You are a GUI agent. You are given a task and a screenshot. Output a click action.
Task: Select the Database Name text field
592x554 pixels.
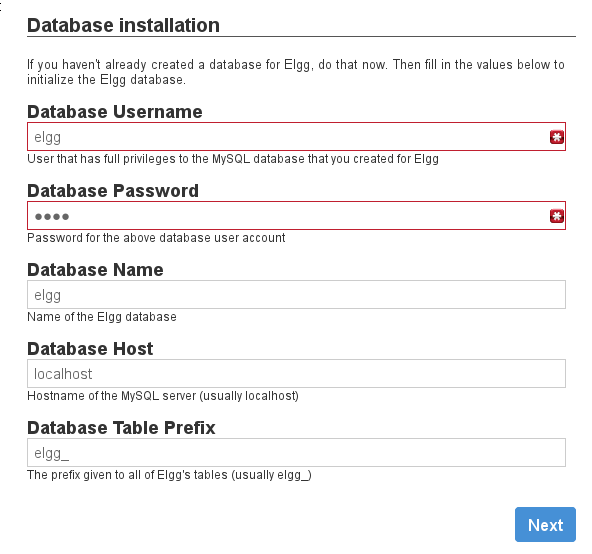pyautogui.click(x=296, y=295)
